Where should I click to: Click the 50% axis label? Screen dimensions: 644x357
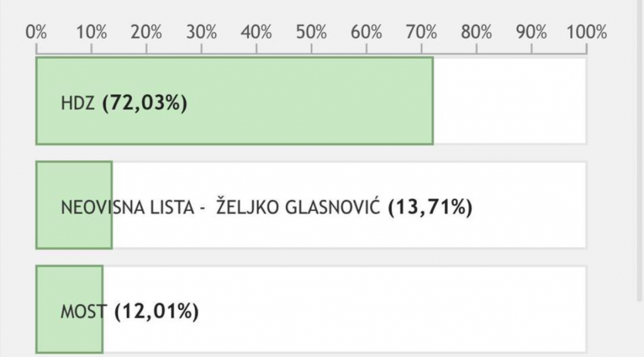pos(311,32)
